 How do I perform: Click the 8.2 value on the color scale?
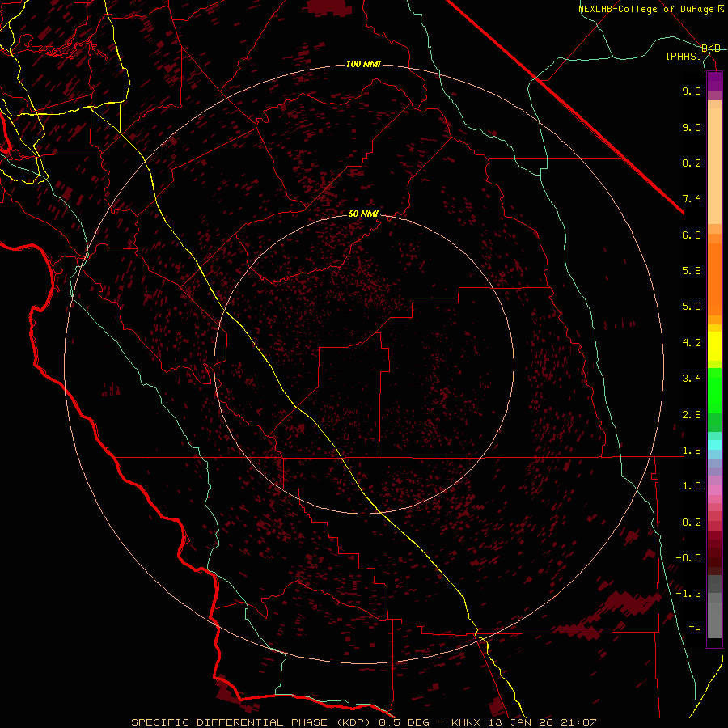click(x=692, y=163)
